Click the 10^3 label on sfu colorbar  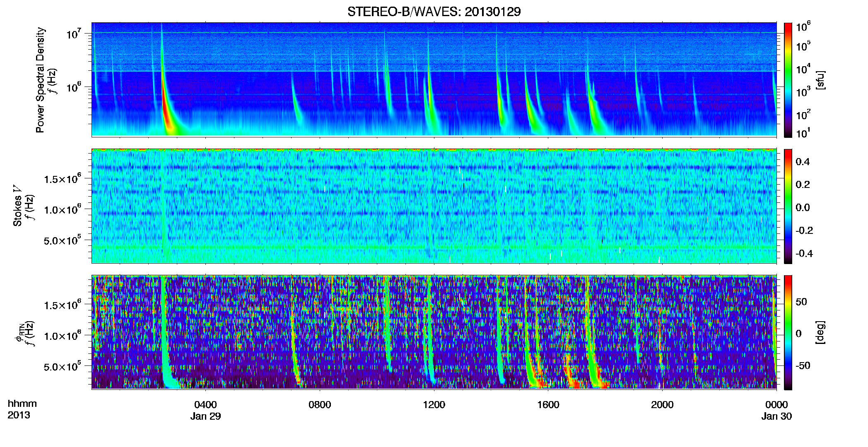[x=803, y=92]
